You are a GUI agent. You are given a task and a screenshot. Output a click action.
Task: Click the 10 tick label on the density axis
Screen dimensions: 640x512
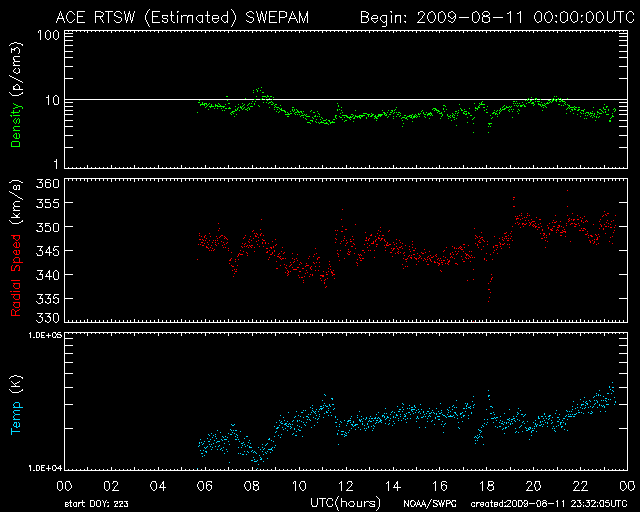53,100
